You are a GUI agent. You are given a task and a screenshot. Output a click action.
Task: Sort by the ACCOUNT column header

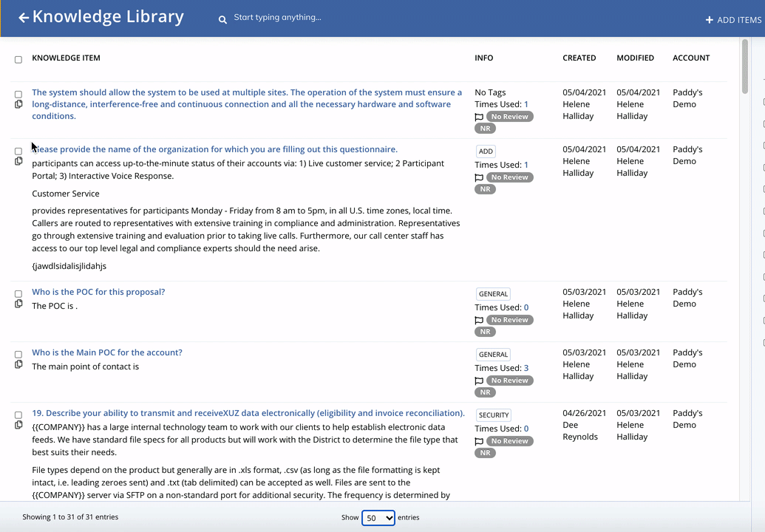(691, 58)
